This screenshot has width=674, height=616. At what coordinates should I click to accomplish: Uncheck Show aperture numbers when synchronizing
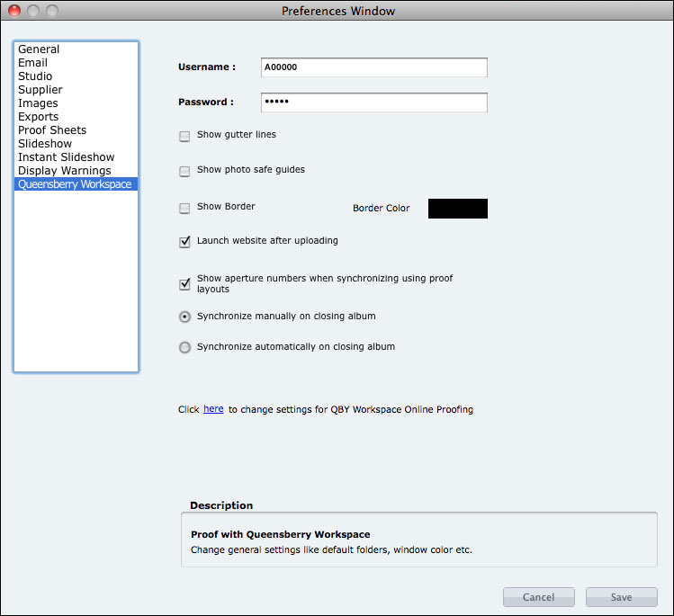coord(184,284)
